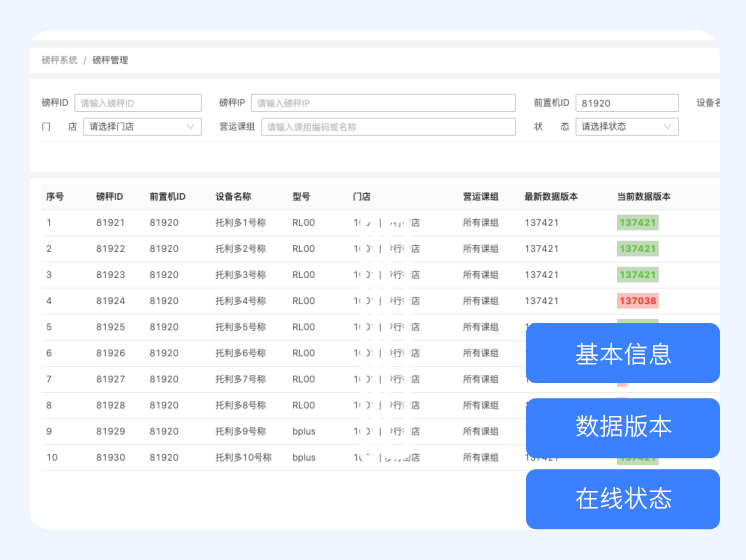Select the 磅秤管理 breadcrumb item
Viewport: 746px width, 560px height.
pyautogui.click(x=110, y=60)
